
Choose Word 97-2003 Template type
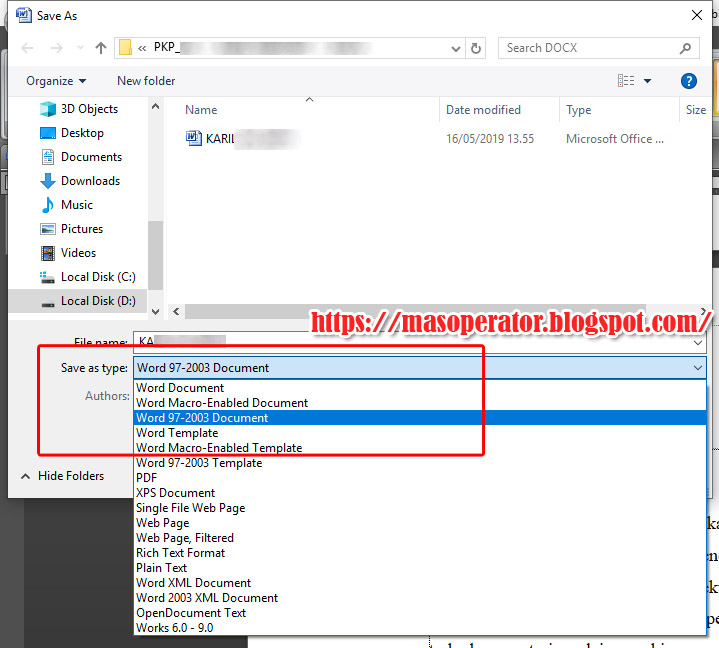click(x=420, y=463)
